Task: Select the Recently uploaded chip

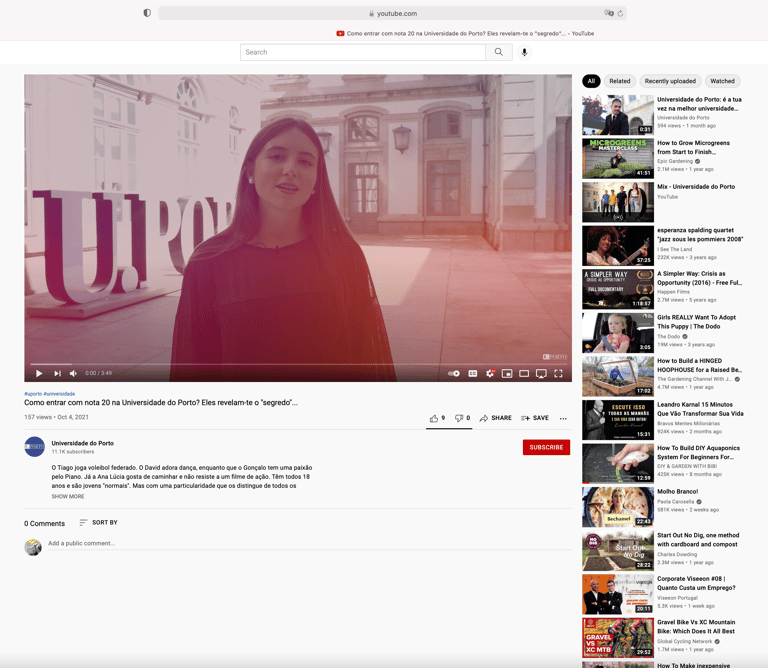Action: point(670,81)
